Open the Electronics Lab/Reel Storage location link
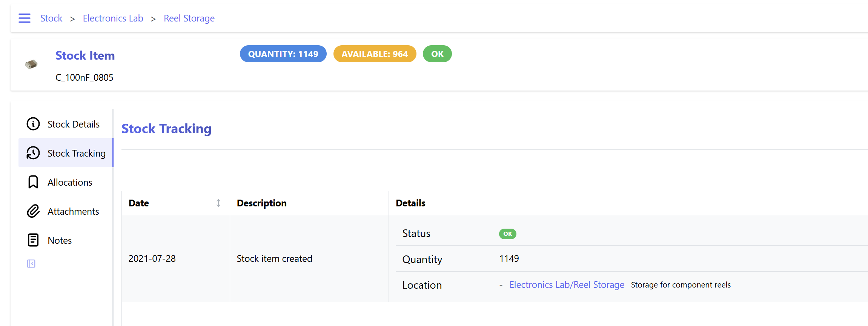Image resolution: width=868 pixels, height=326 pixels. click(x=567, y=284)
